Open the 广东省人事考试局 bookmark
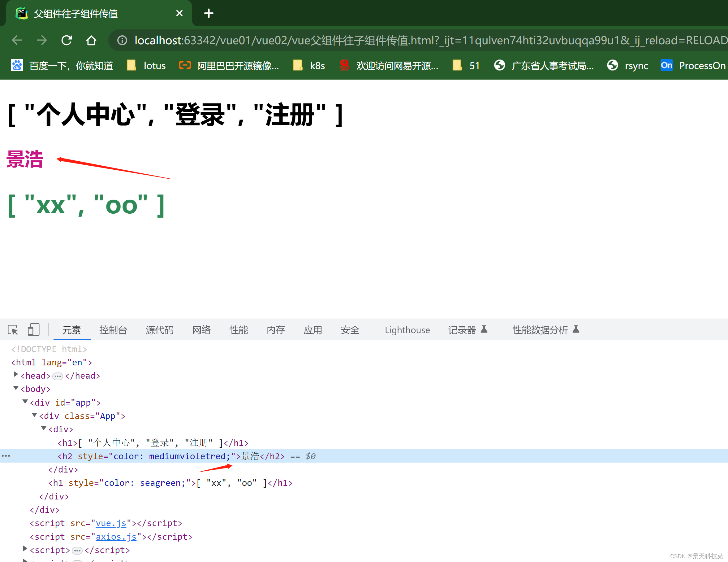The height and width of the screenshot is (562, 728). [544, 65]
